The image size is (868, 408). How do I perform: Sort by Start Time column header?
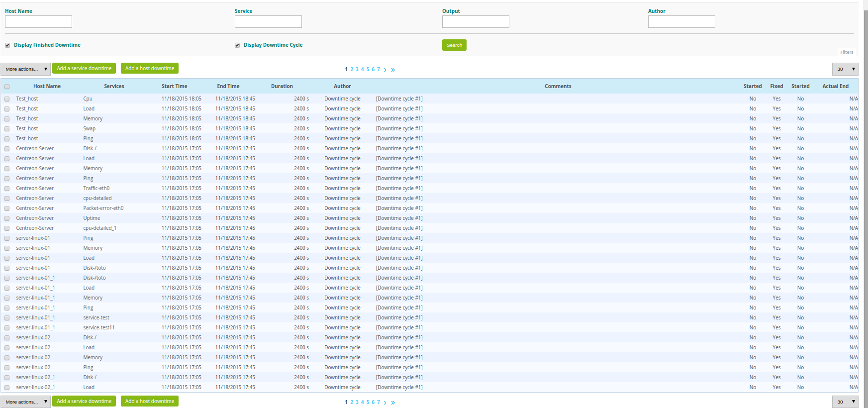point(174,87)
